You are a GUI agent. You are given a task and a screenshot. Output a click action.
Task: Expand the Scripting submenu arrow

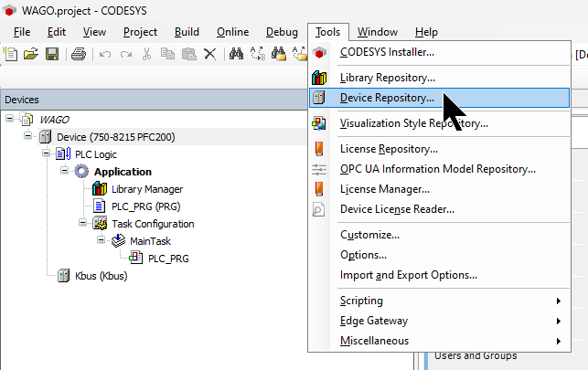[x=559, y=301]
